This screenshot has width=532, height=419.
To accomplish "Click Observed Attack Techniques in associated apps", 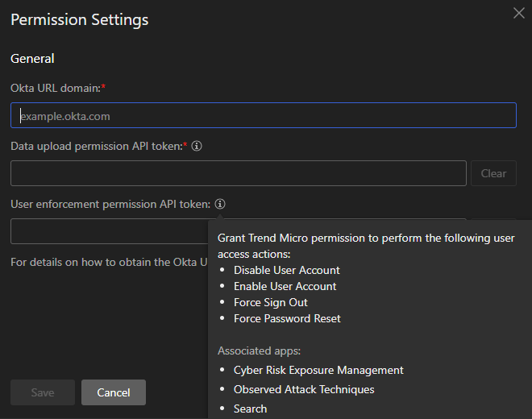I will point(304,389).
